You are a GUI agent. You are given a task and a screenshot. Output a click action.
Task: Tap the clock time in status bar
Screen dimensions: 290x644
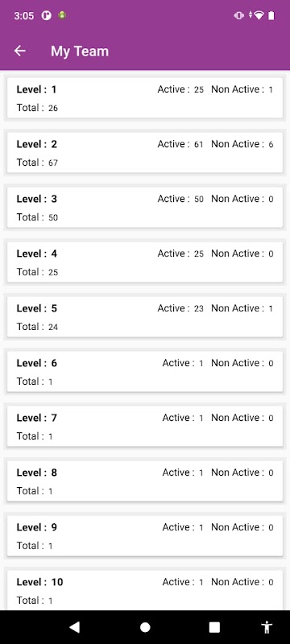pos(24,16)
